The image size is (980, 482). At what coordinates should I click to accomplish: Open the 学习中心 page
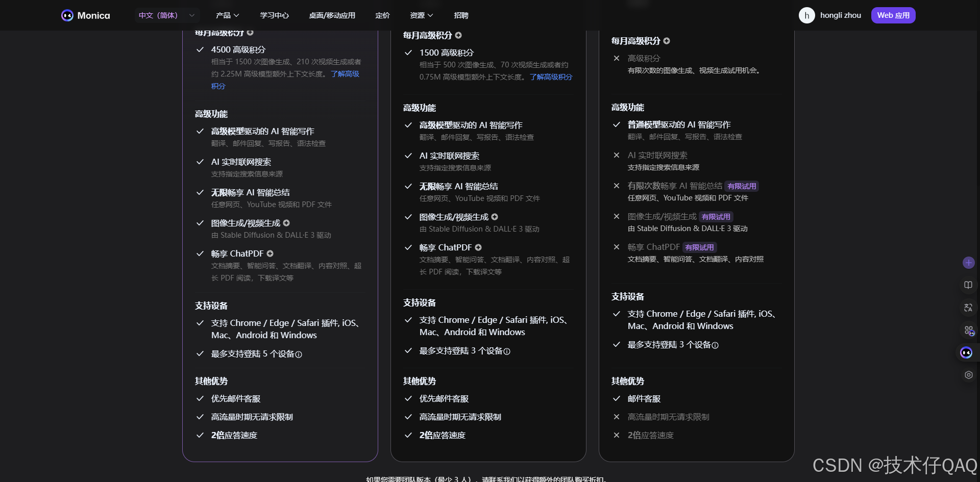[x=274, y=15]
